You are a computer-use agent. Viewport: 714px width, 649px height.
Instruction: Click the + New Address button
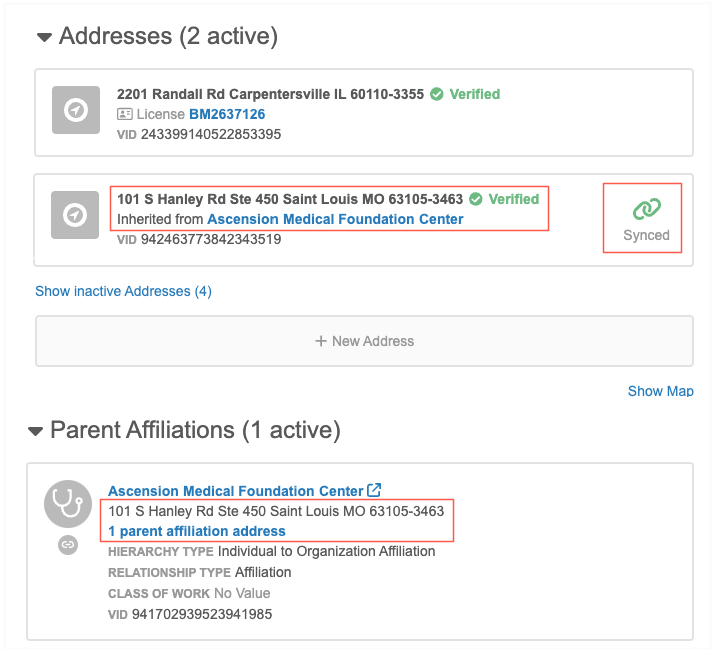click(364, 341)
